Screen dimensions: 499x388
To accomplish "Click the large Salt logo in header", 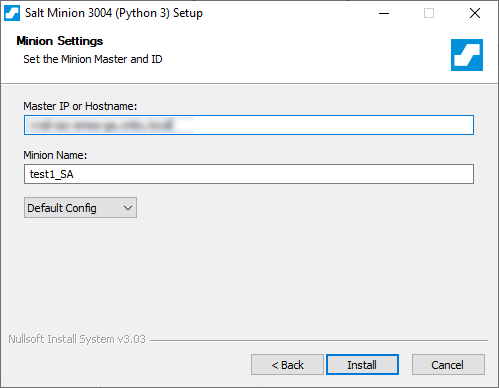I will [x=467, y=55].
